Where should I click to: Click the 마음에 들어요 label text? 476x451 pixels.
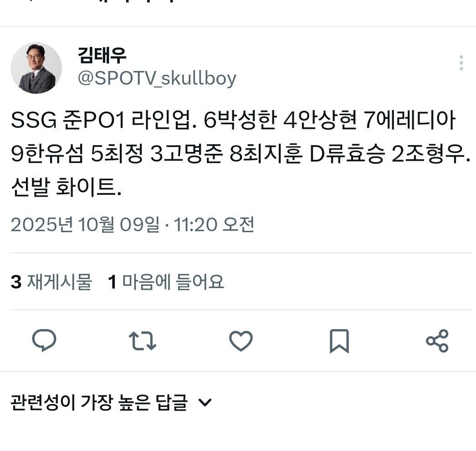tap(173, 281)
